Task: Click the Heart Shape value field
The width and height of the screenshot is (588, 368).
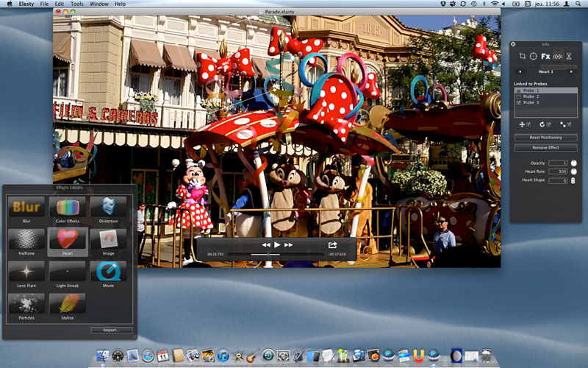Action: pyautogui.click(x=558, y=180)
